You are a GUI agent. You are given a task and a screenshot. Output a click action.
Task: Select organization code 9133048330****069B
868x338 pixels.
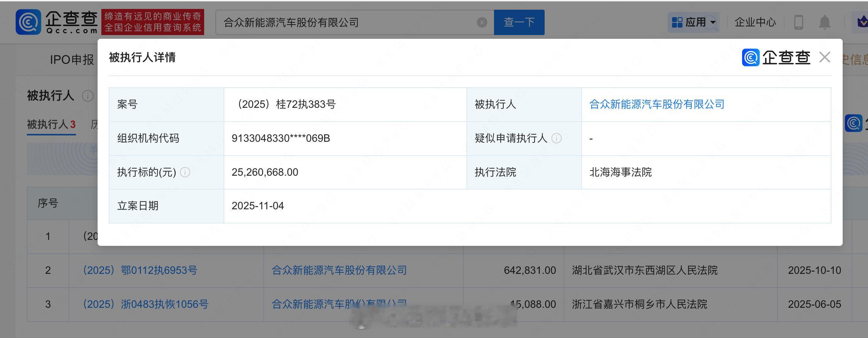281,138
